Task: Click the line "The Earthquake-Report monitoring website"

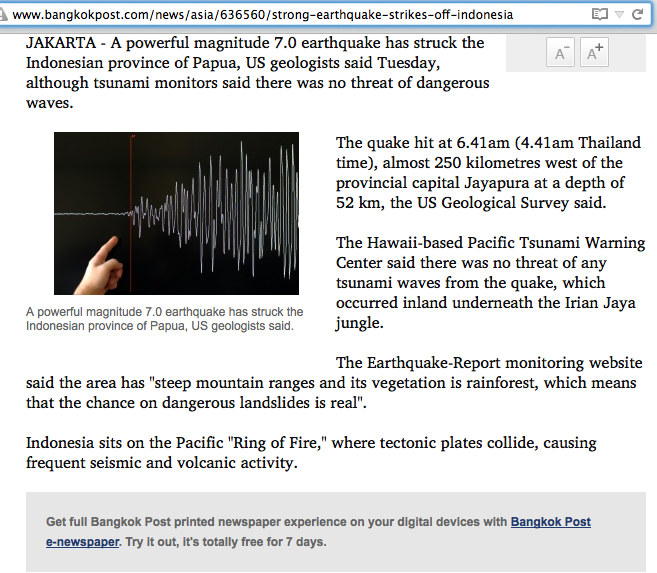Action: click(x=489, y=363)
